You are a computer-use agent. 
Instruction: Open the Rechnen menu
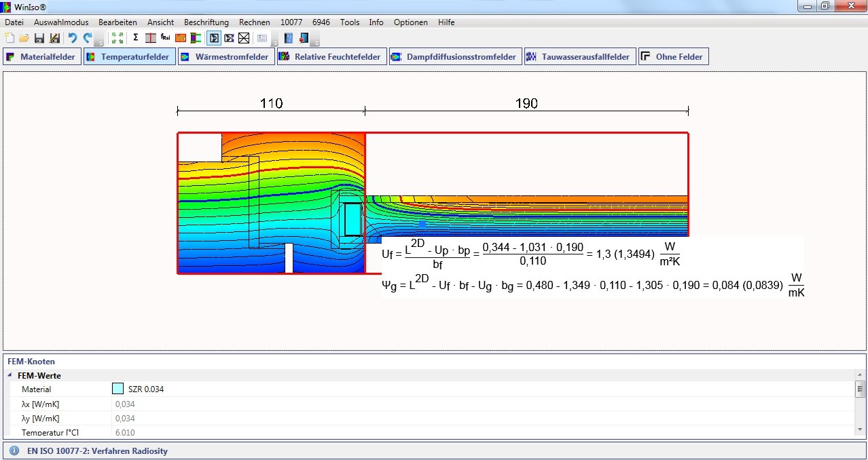254,22
